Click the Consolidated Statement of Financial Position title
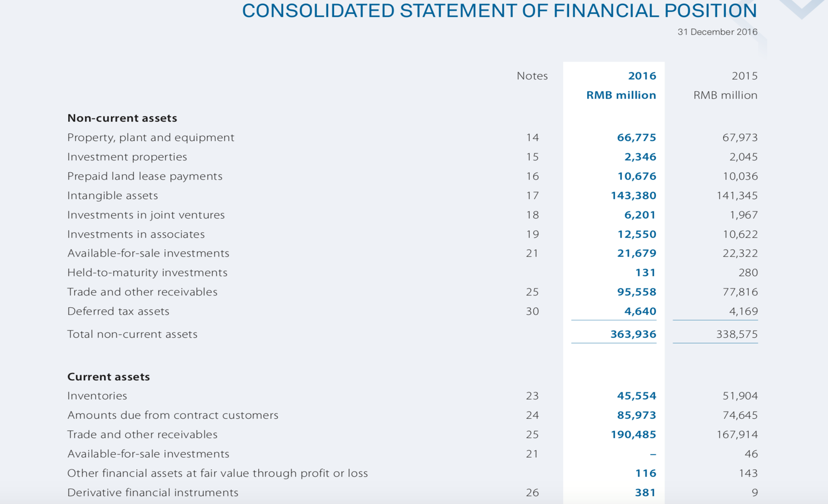The image size is (828, 504). pos(499,11)
